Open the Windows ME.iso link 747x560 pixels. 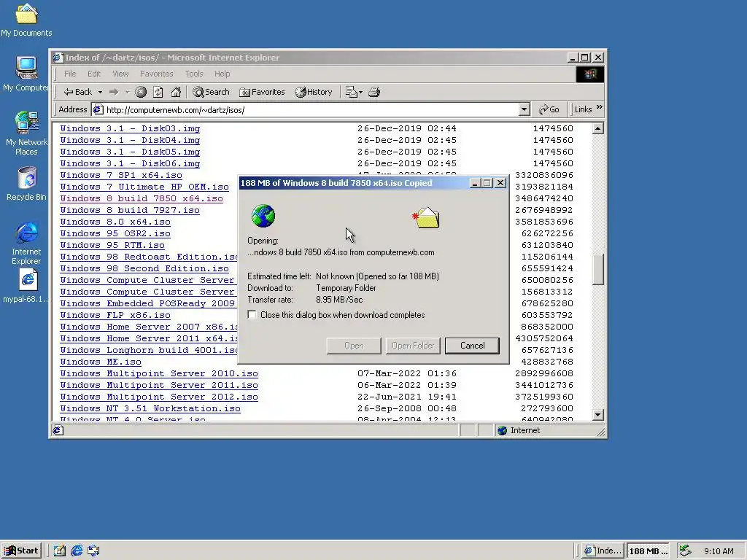click(x=101, y=362)
